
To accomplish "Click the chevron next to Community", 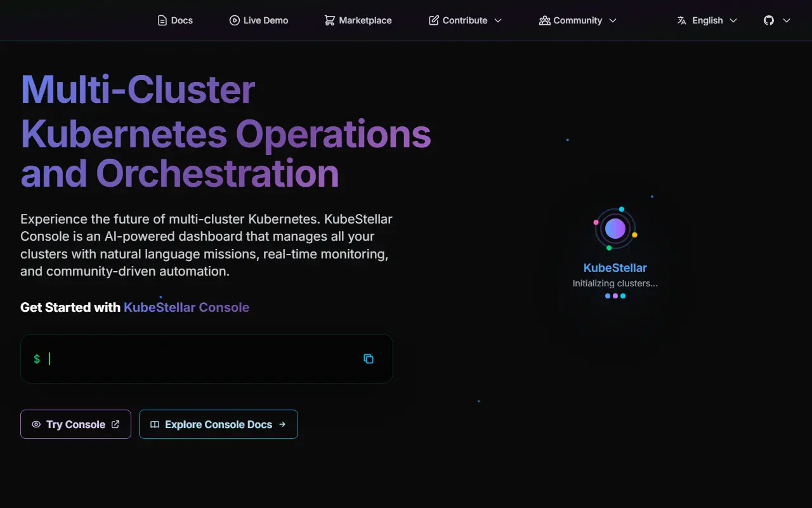I will pos(613,20).
